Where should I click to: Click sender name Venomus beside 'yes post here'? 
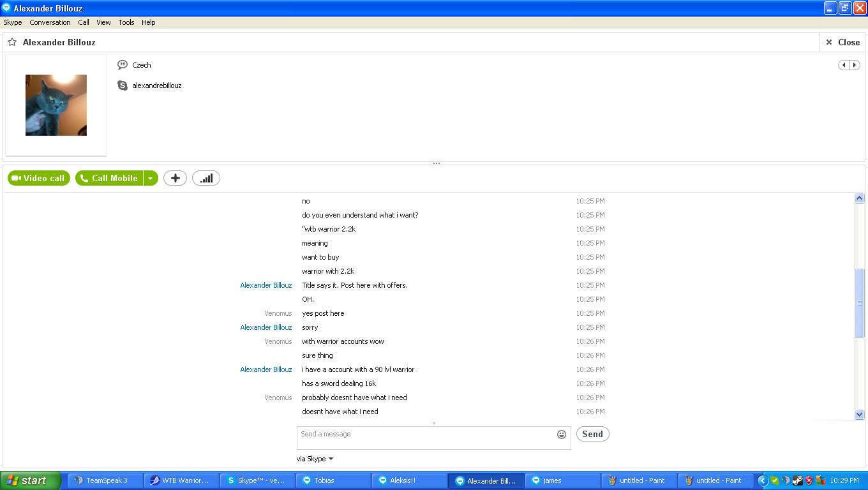point(278,313)
